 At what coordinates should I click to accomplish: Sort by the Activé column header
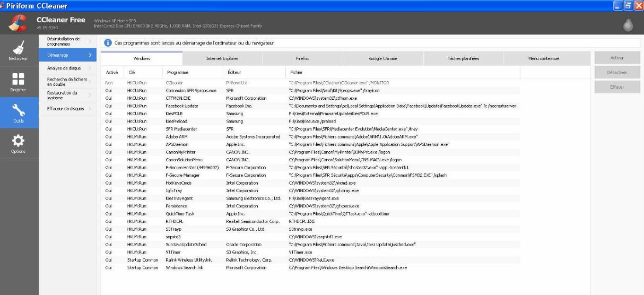(112, 72)
